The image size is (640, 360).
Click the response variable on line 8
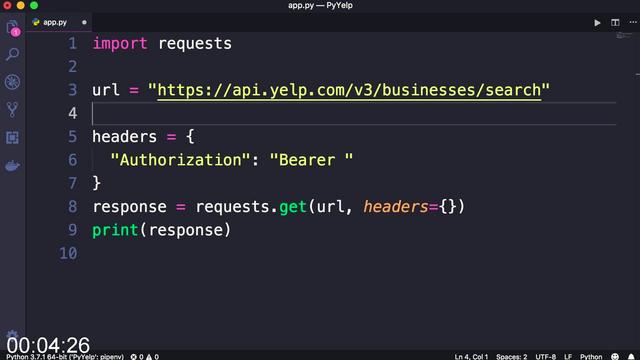(x=129, y=207)
